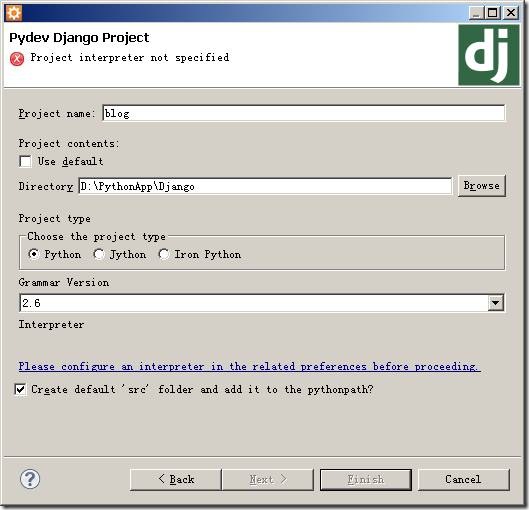
Task: Click the gear icon in title bar
Action: pyautogui.click(x=14, y=12)
